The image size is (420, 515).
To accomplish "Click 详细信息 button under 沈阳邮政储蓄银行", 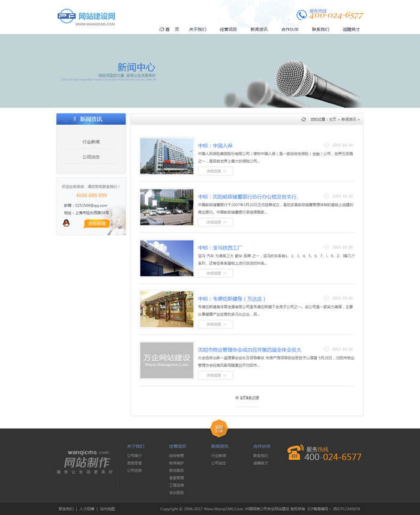I will coord(215,222).
